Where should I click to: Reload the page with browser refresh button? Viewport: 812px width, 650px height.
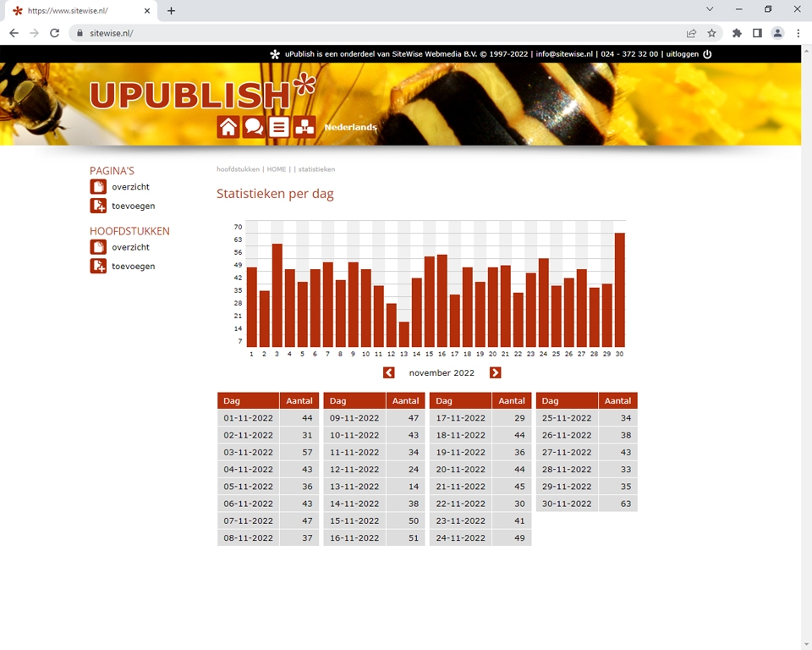pyautogui.click(x=54, y=33)
